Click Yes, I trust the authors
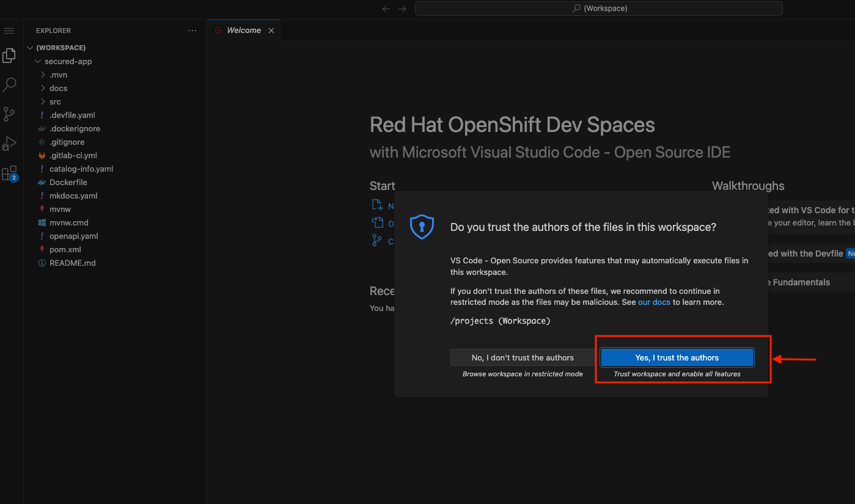The height and width of the screenshot is (504, 855). (x=677, y=357)
